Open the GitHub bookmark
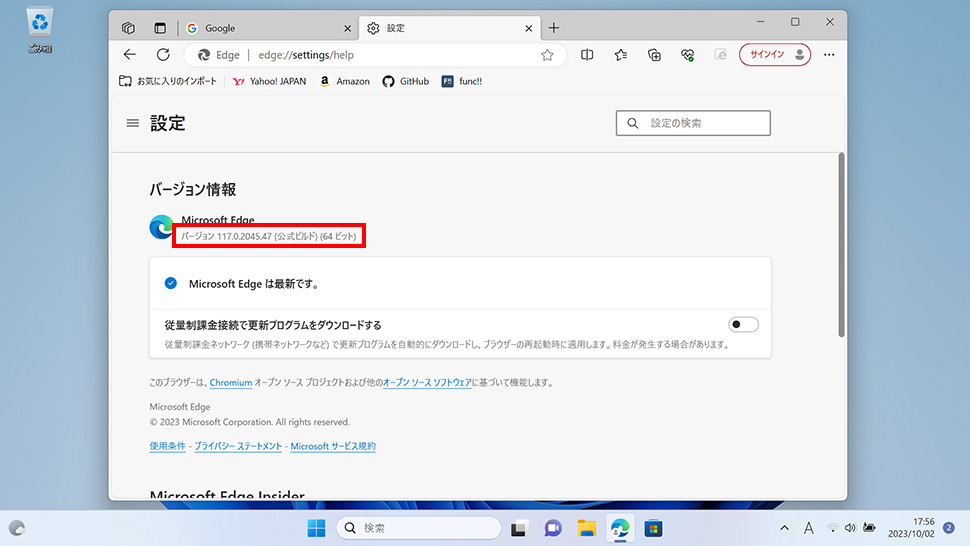 pos(405,81)
